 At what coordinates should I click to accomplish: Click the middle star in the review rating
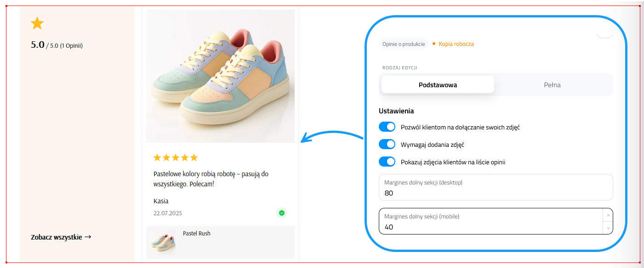pyautogui.click(x=175, y=157)
